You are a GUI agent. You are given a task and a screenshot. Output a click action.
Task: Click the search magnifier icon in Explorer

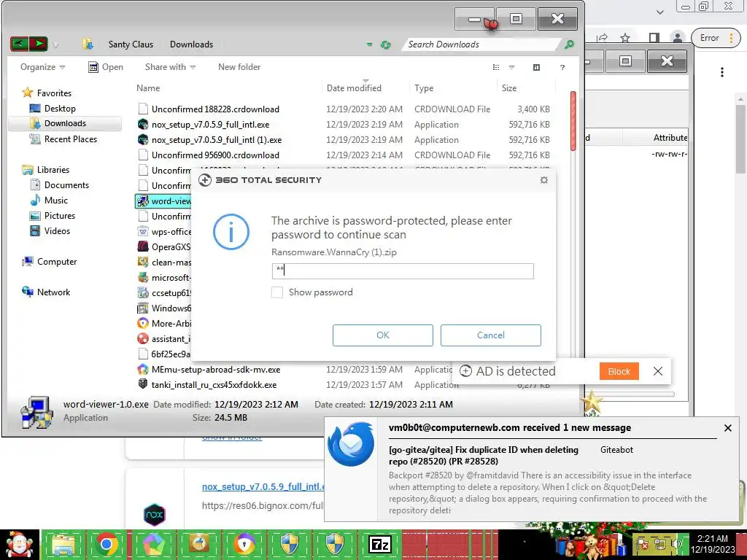click(569, 44)
